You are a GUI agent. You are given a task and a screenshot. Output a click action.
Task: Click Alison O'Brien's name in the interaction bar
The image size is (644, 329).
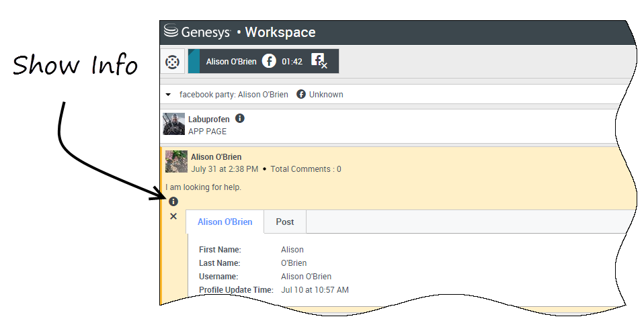pyautogui.click(x=231, y=61)
